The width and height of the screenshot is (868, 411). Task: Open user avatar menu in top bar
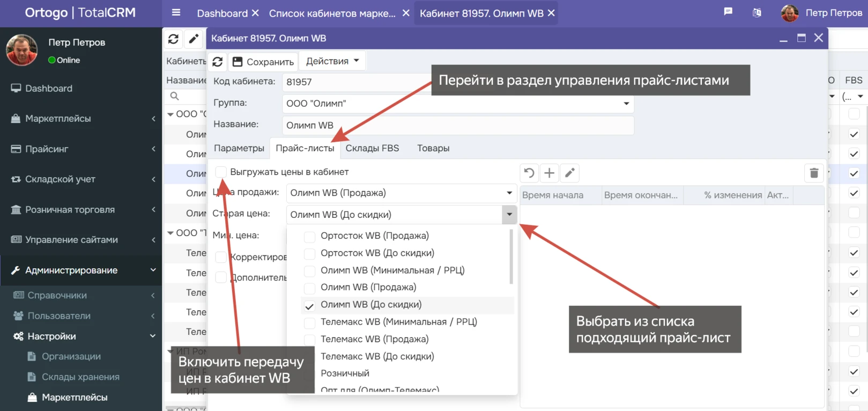790,13
